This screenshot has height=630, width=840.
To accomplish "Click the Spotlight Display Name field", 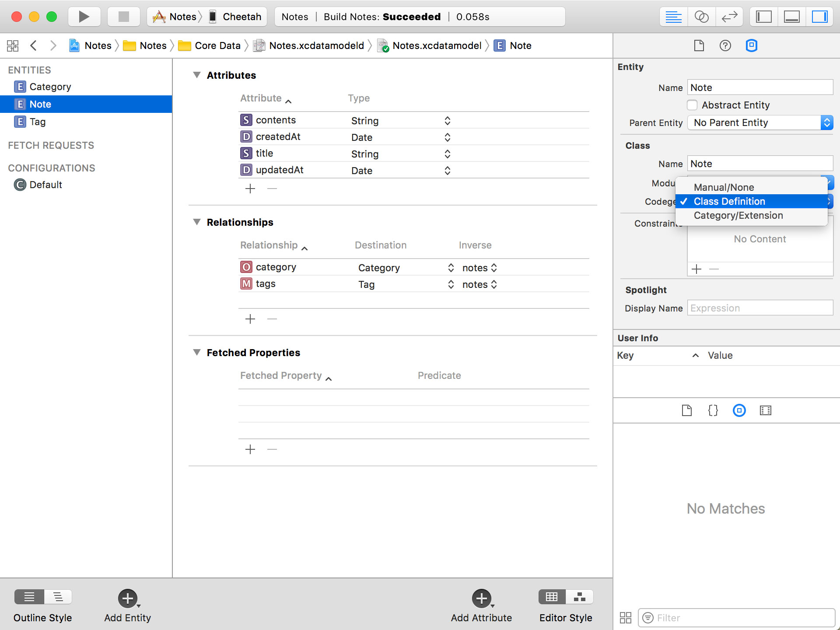I will (x=760, y=308).
